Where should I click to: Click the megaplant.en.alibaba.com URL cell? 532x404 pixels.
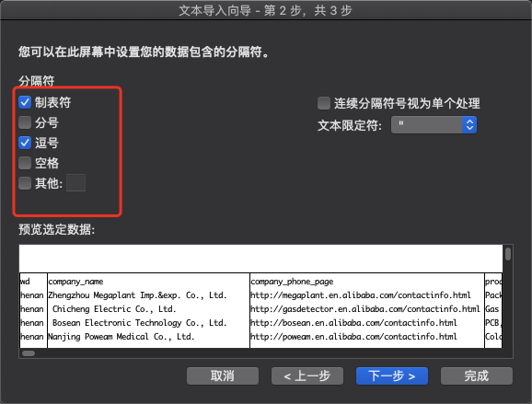[x=361, y=295]
